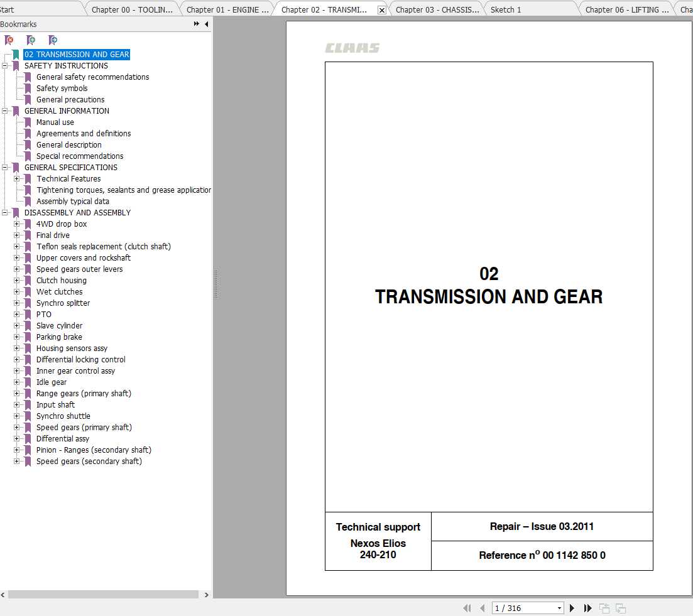693x616 pixels.
Task: Open Assembly typical data bookmark
Action: [72, 202]
